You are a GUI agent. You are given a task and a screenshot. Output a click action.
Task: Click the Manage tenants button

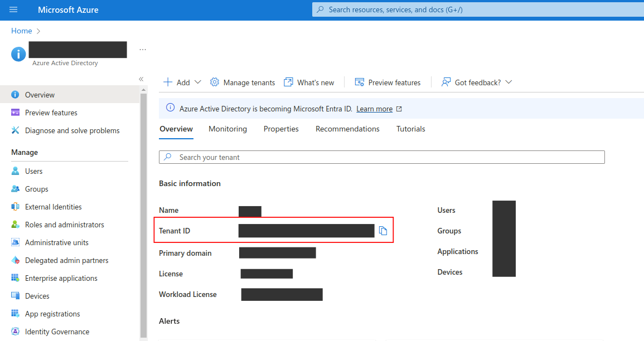tap(243, 82)
